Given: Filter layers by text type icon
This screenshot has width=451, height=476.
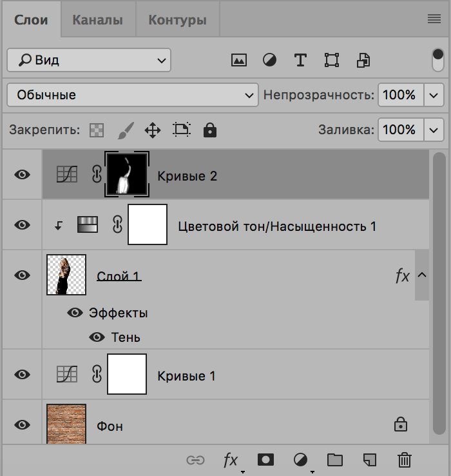Looking at the screenshot, I should pos(300,61).
